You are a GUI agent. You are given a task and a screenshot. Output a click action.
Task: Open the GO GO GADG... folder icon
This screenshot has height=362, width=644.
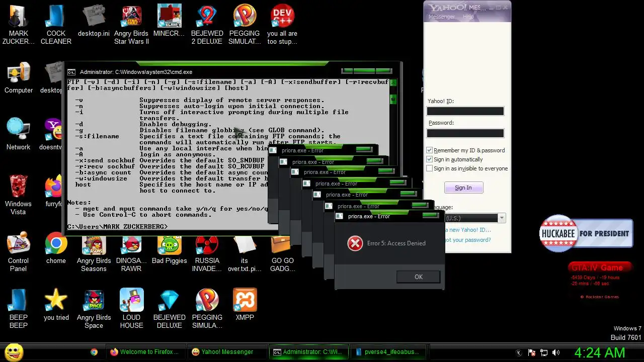pyautogui.click(x=282, y=252)
